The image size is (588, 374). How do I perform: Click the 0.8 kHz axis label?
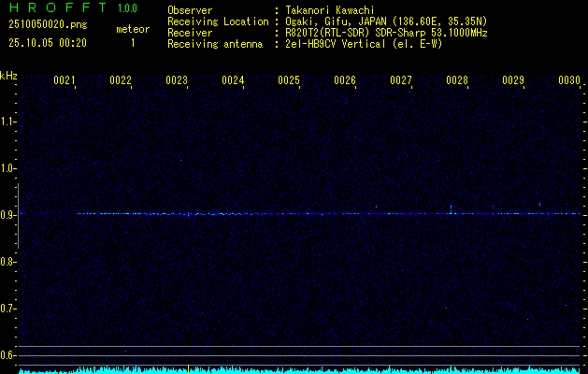pos(7,262)
